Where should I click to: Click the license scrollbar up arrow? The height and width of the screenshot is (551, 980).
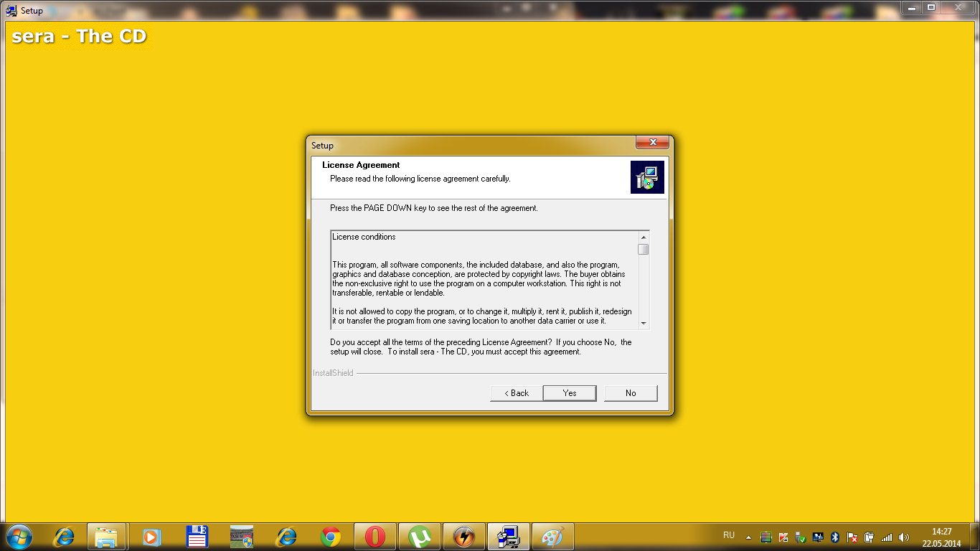pos(644,237)
